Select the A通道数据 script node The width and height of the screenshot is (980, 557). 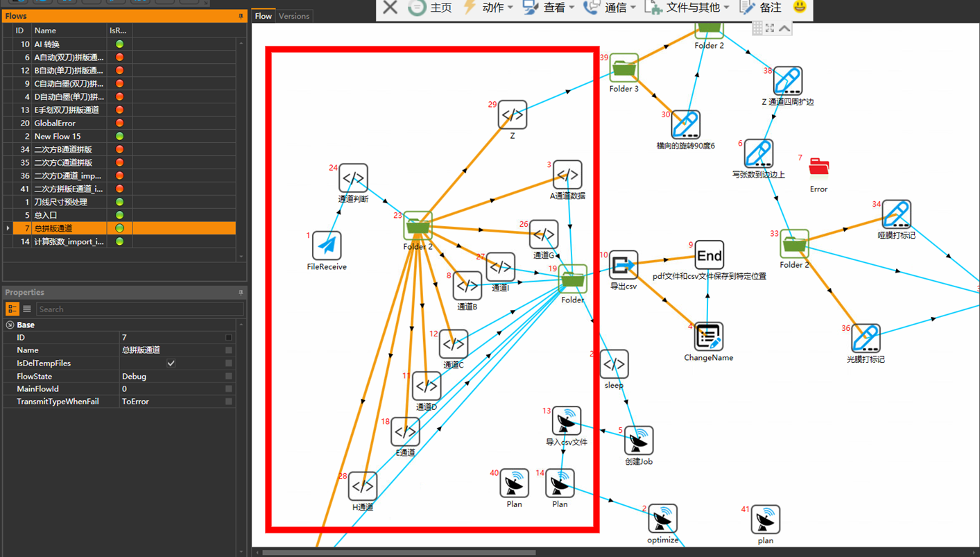(x=567, y=175)
